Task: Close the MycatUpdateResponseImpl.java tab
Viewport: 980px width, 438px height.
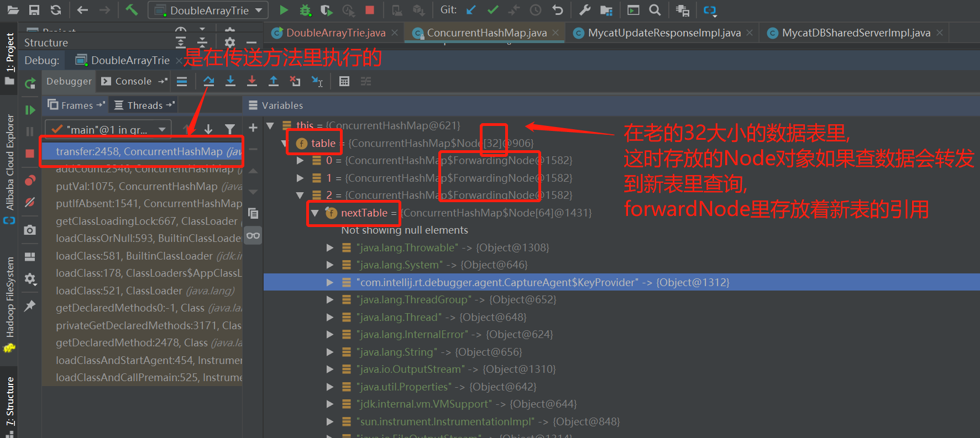Action: 750,33
